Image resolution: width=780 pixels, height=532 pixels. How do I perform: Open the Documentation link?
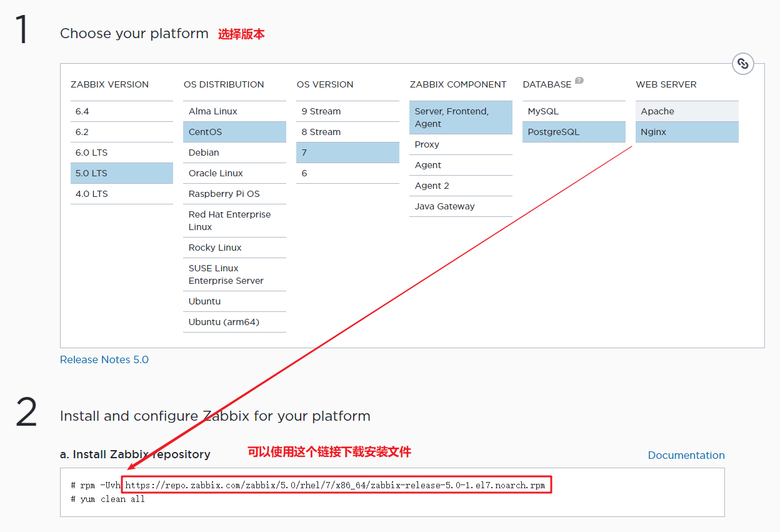686,455
